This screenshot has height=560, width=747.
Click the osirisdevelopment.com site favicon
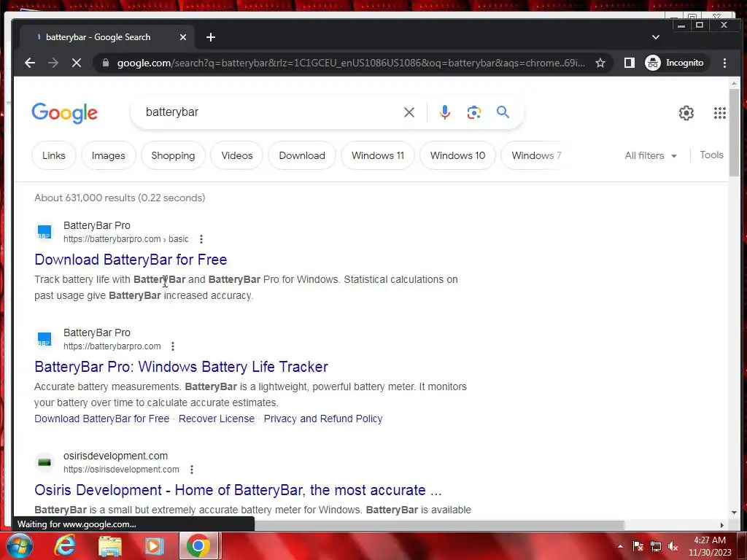tap(44, 462)
